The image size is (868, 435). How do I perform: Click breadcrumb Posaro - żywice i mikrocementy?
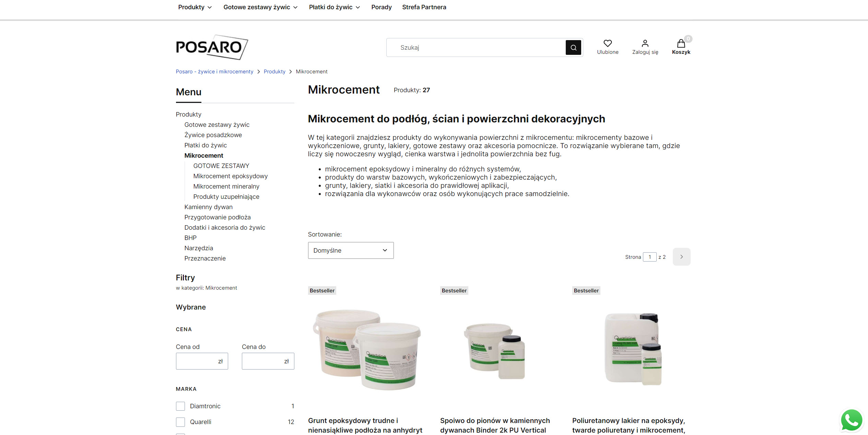pyautogui.click(x=214, y=72)
